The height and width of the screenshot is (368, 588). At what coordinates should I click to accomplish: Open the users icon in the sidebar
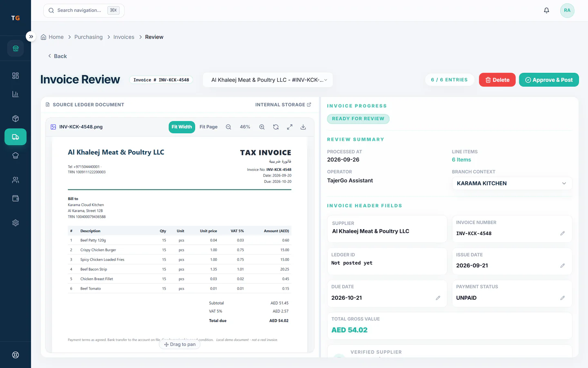tap(16, 180)
